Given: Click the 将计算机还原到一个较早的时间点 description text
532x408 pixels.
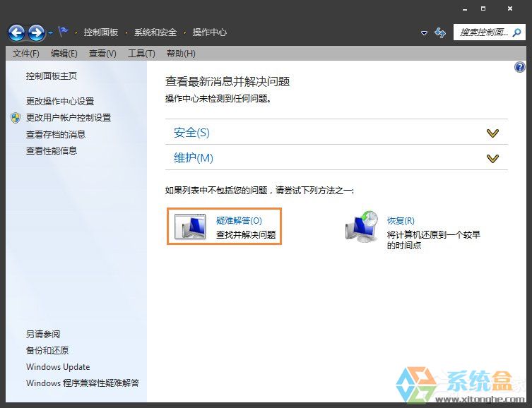Looking at the screenshot, I should [434, 239].
